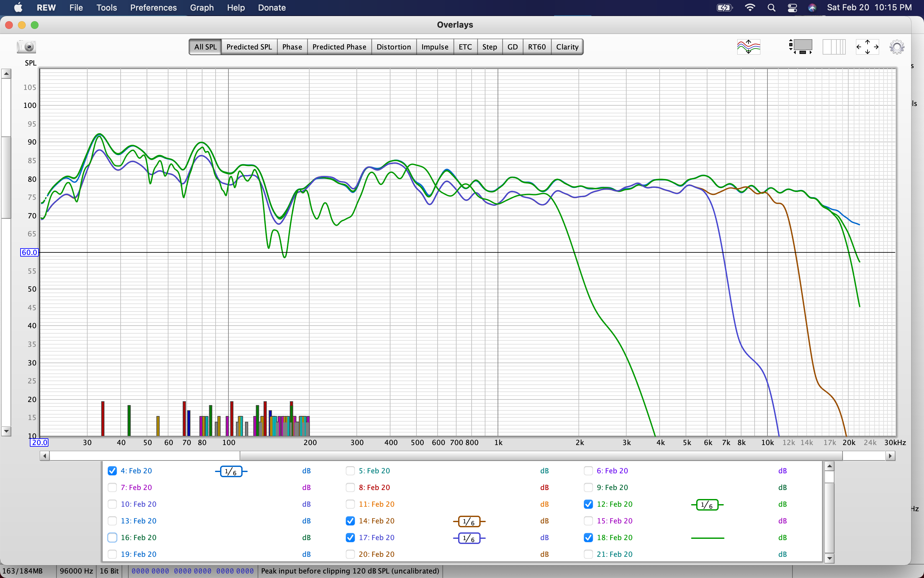Switch to the Phase tab
The width and height of the screenshot is (924, 578).
tap(292, 47)
